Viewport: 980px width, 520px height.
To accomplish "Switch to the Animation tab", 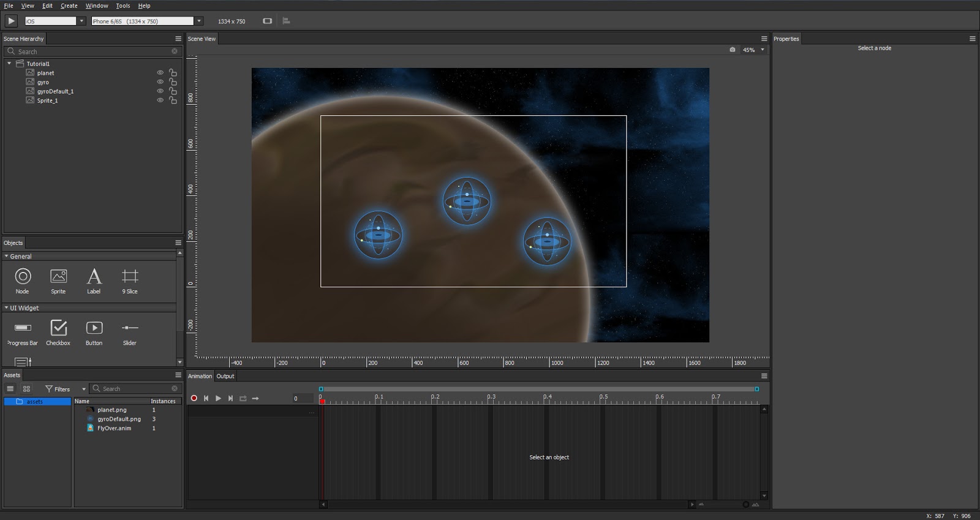I will [x=200, y=376].
